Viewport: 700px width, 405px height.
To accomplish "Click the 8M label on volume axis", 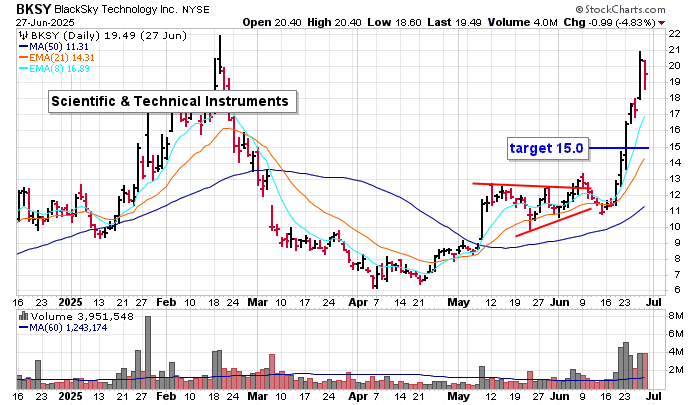I will (675, 315).
